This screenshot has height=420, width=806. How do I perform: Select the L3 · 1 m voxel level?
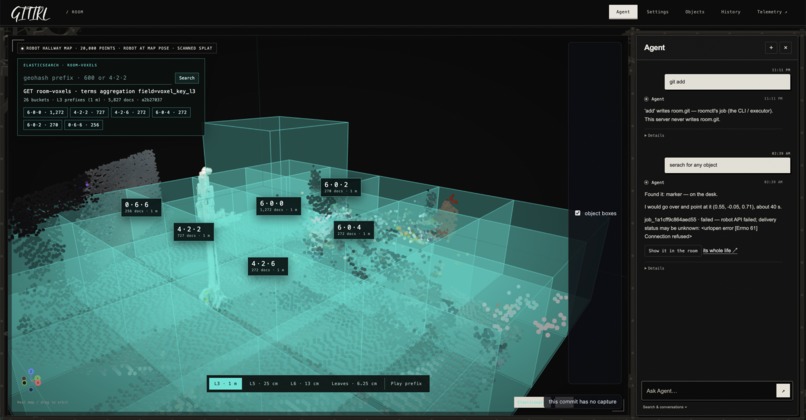(225, 384)
